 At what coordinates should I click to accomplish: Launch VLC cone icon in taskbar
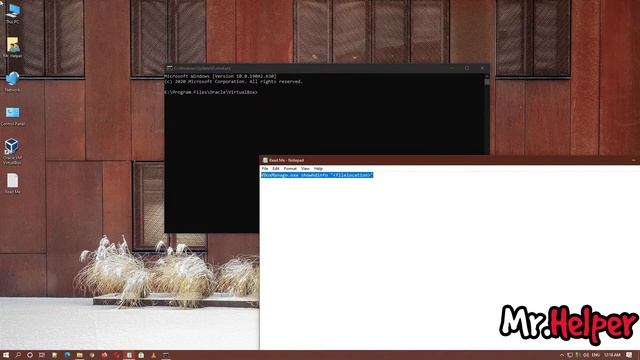[x=153, y=355]
